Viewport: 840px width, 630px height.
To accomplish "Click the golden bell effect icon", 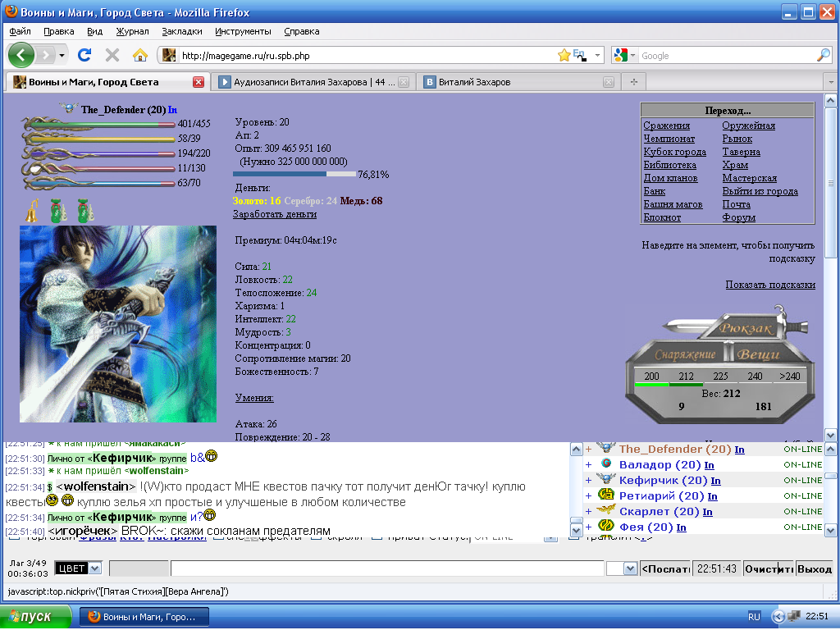I will (x=32, y=211).
